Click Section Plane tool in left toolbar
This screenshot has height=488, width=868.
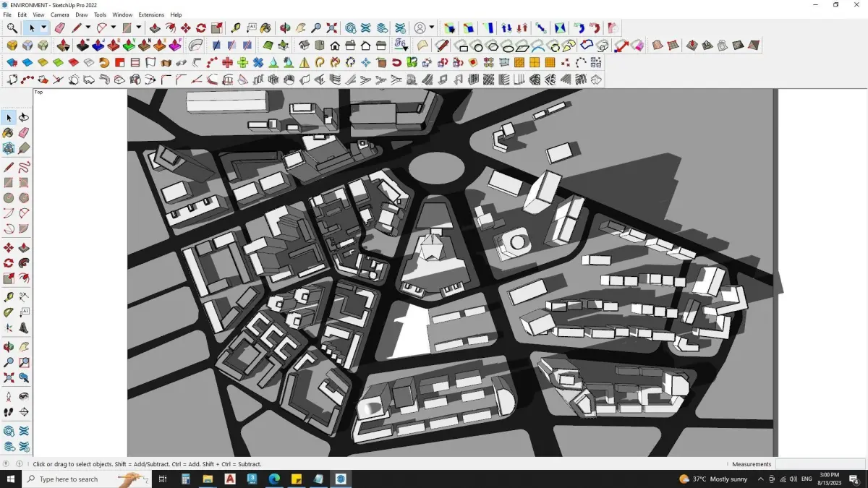click(24, 411)
